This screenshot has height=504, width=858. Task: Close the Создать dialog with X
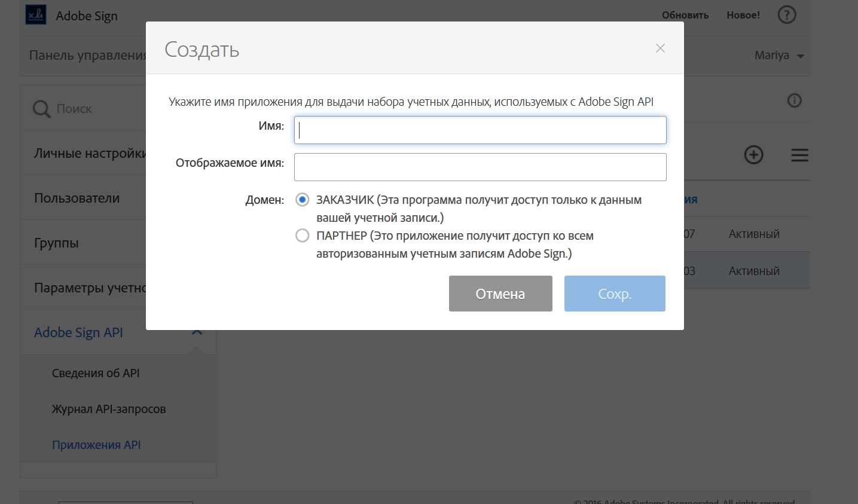point(660,48)
